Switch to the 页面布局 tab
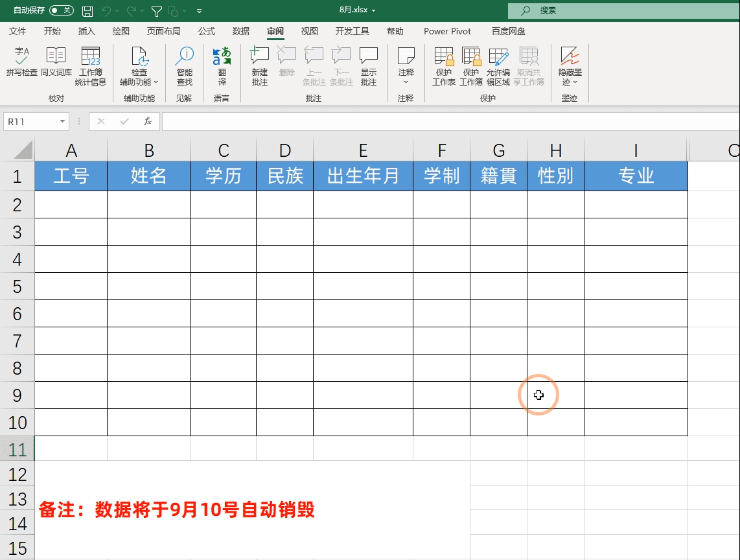Viewport: 740px width, 560px height. point(164,31)
